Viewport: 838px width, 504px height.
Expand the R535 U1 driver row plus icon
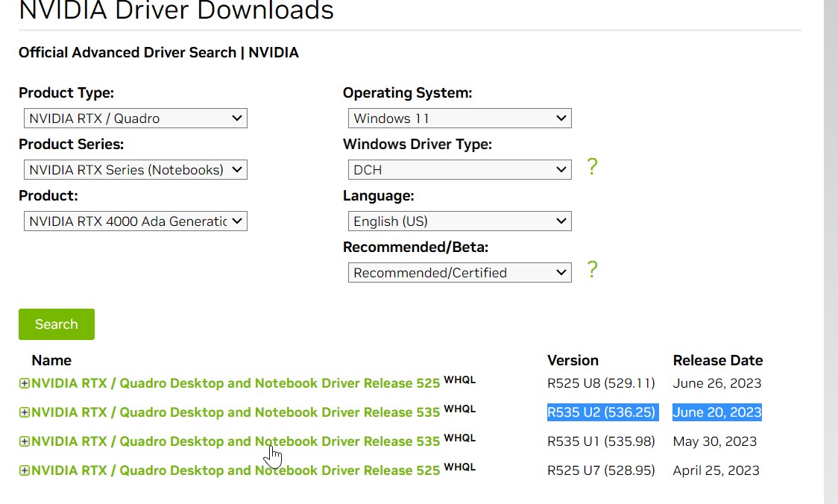point(24,441)
